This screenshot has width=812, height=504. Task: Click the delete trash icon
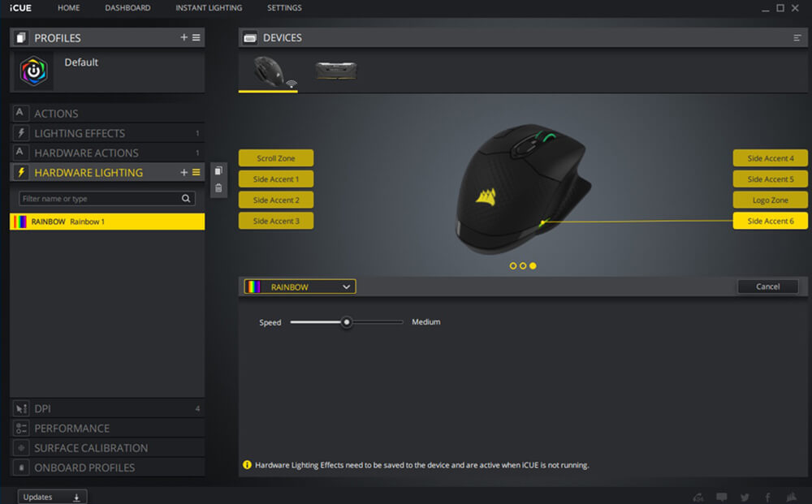pos(218,188)
